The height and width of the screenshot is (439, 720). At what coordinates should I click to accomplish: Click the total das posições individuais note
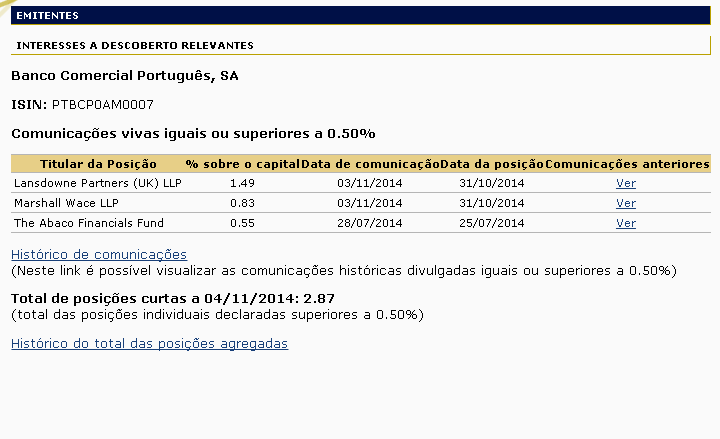tap(217, 315)
